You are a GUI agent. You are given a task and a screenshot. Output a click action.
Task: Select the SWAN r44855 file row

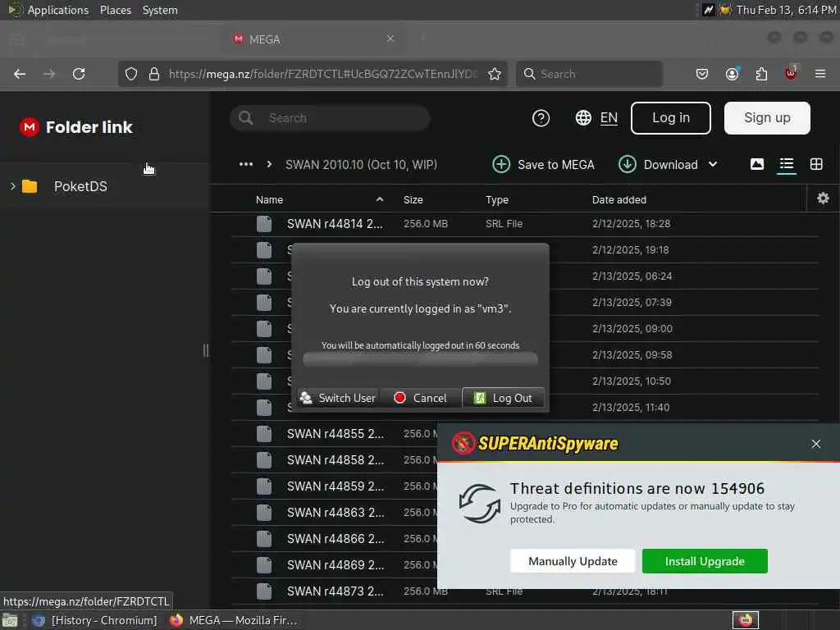(x=335, y=433)
